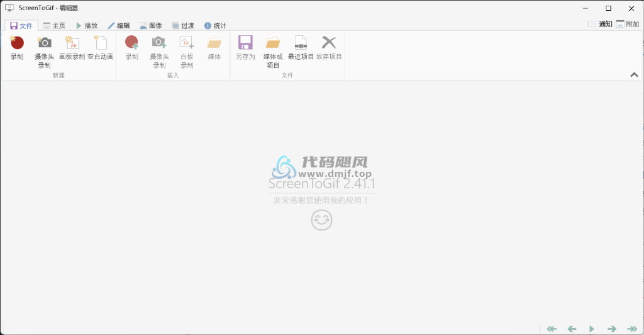This screenshot has width=644, height=335.
Task: Launch the 画板录制 board recorder
Action: tap(72, 48)
